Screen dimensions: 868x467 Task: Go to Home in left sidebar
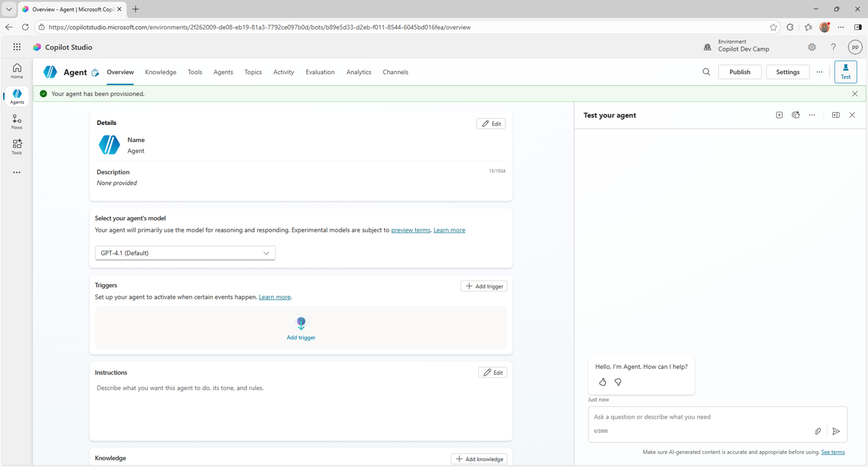(17, 71)
